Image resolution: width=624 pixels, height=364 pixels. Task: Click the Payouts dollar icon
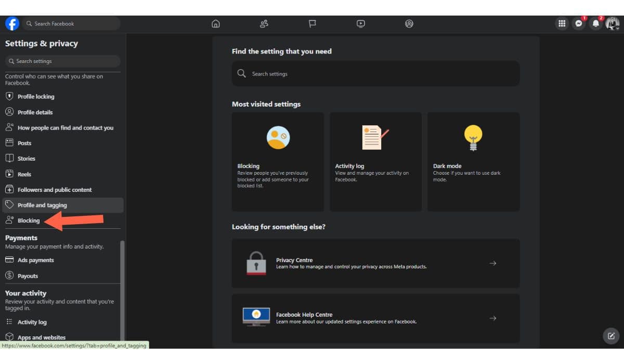pyautogui.click(x=9, y=276)
